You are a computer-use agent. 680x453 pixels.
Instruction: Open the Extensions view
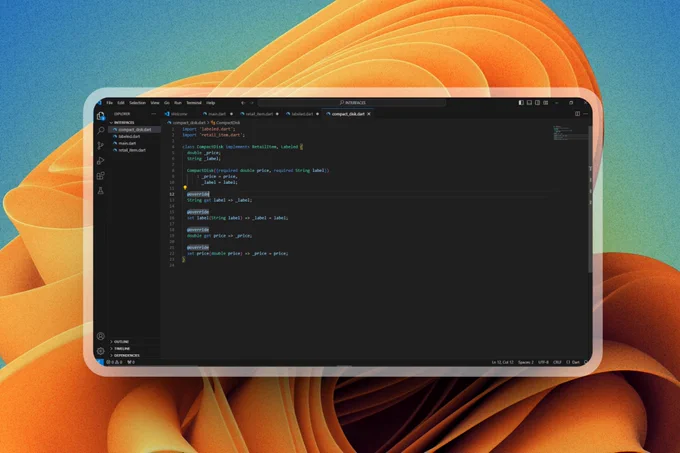point(101,176)
